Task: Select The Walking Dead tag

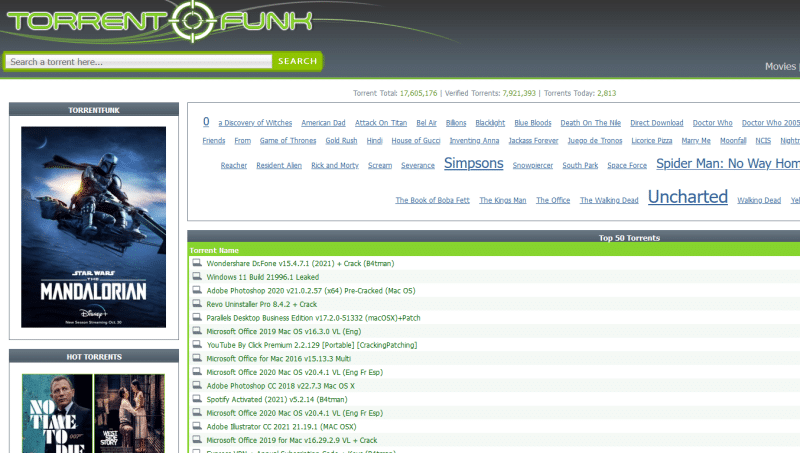Action: click(609, 200)
